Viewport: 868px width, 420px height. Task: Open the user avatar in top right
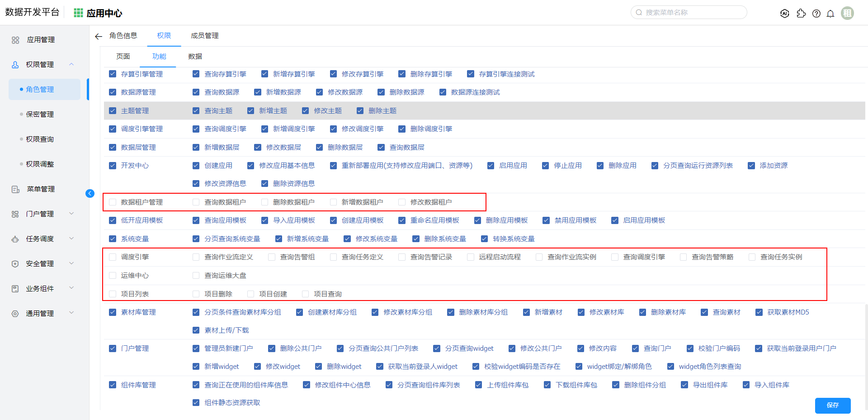click(847, 13)
